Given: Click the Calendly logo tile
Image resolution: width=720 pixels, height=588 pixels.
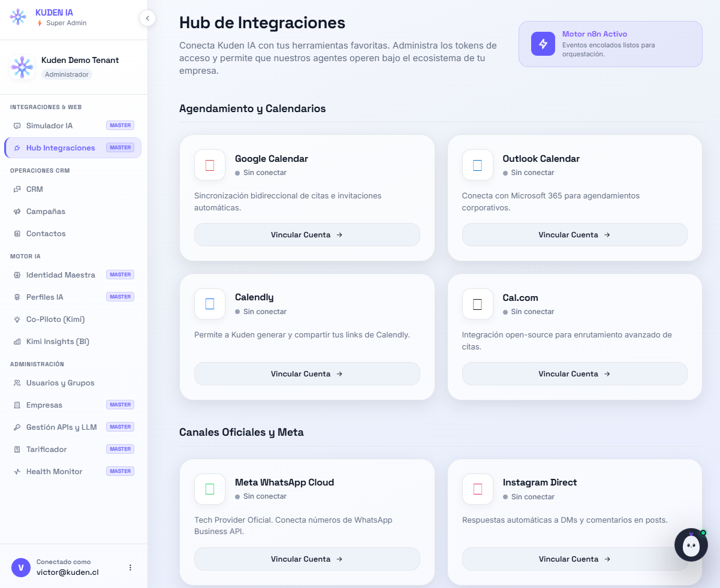Looking at the screenshot, I should [210, 304].
